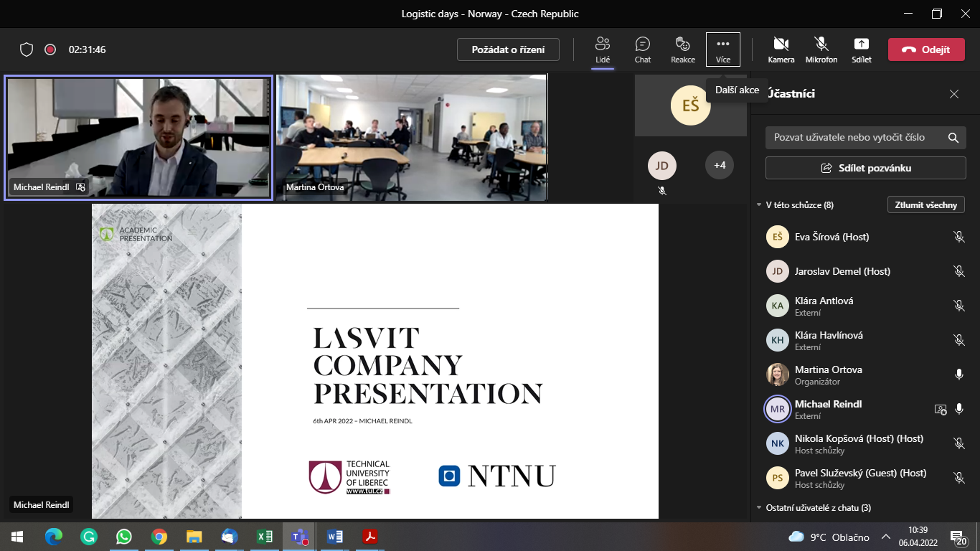The height and width of the screenshot is (551, 980).
Task: Click Jaroslav Demel's muted microphone icon
Action: (x=959, y=271)
